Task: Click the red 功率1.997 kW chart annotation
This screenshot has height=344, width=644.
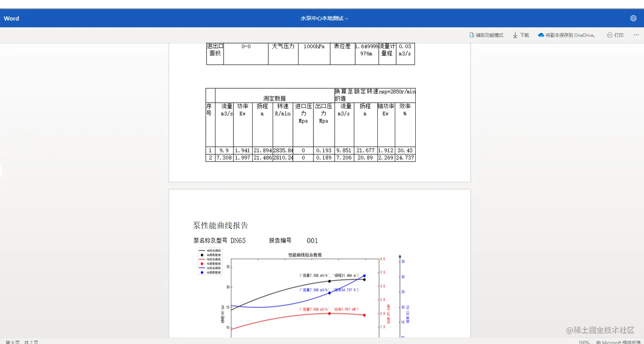Action: [x=329, y=309]
